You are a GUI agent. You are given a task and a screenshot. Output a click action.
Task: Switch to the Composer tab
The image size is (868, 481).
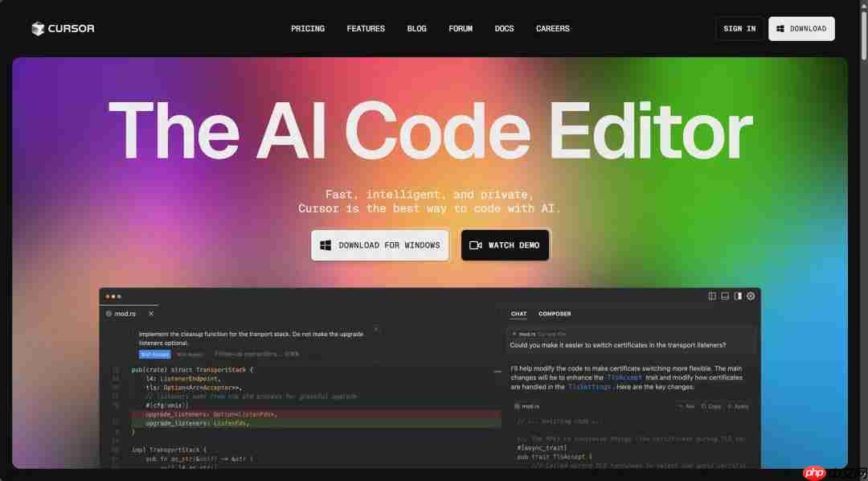point(555,314)
